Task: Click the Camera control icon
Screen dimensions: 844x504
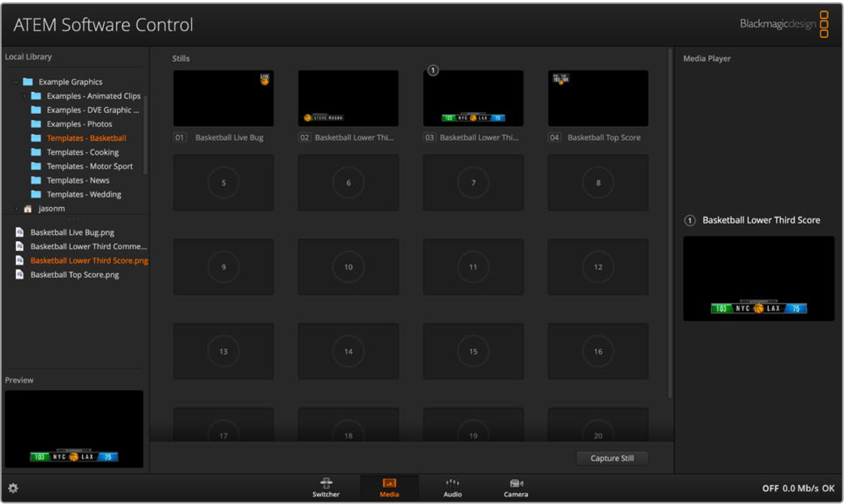Action: pyautogui.click(x=516, y=487)
